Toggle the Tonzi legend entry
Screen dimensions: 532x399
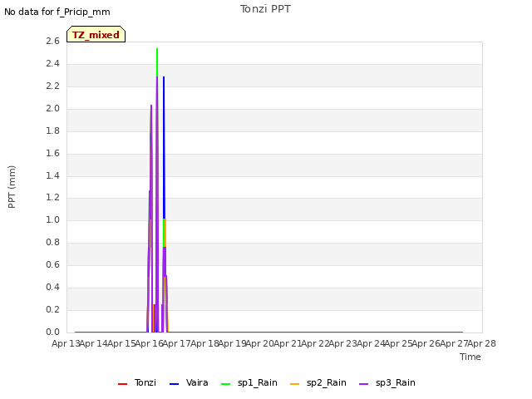point(137,382)
